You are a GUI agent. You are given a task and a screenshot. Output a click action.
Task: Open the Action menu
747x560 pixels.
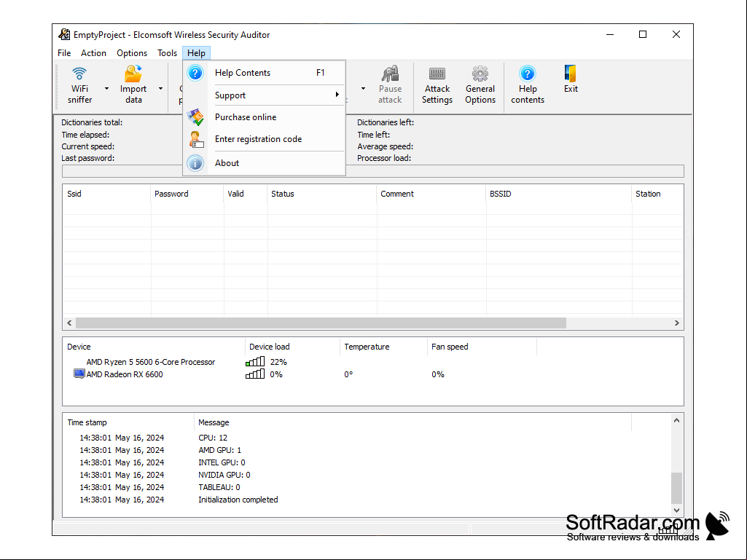point(93,53)
